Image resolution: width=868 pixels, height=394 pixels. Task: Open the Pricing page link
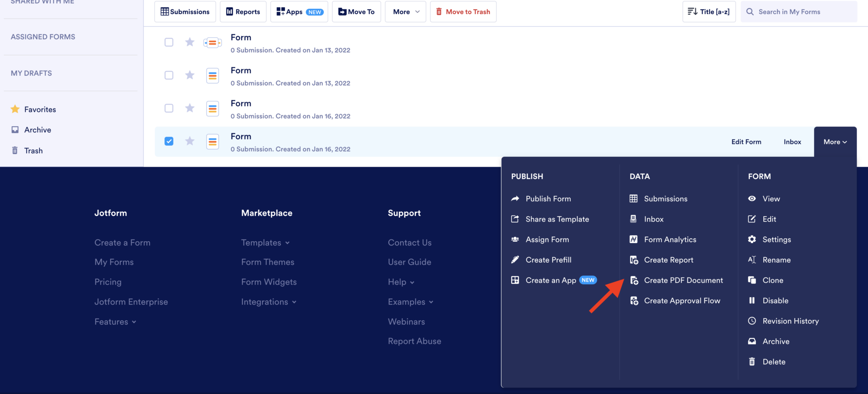click(x=108, y=281)
